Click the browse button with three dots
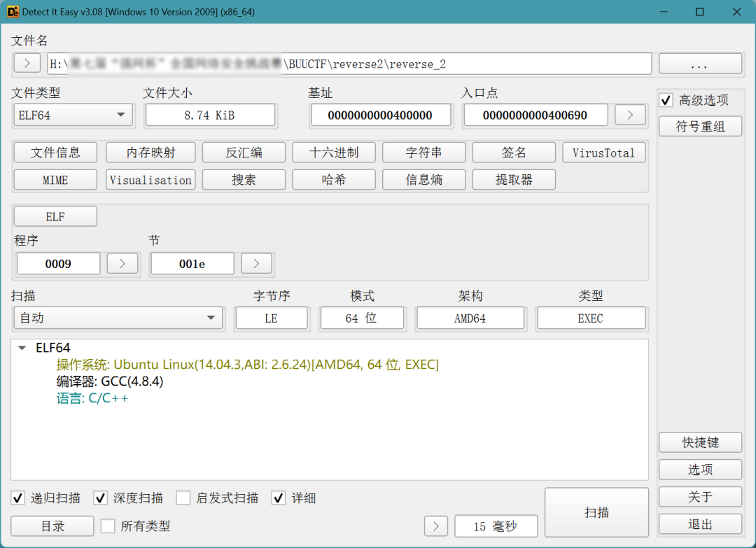 point(700,63)
